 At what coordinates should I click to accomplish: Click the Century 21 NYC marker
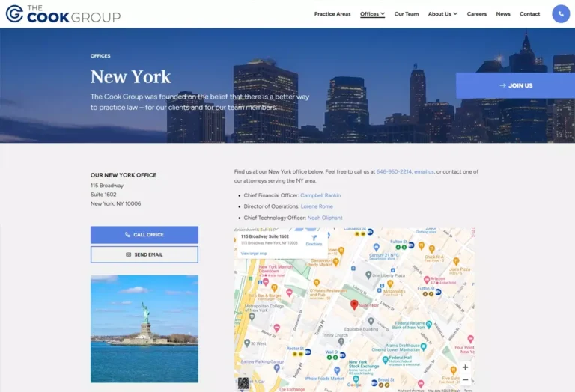coord(376,247)
